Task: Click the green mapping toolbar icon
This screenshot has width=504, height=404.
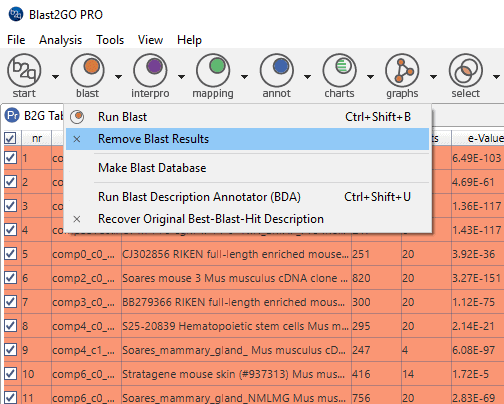Action: pos(213,71)
